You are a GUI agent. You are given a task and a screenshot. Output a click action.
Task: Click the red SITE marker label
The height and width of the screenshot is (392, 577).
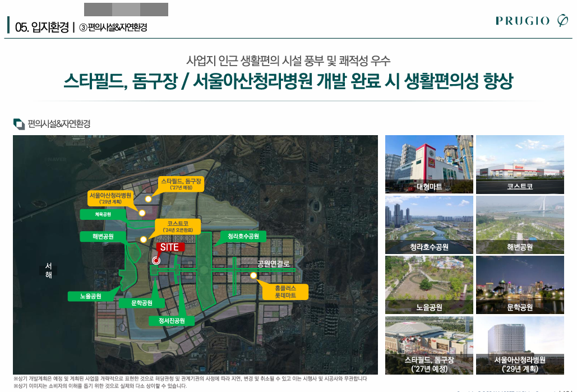point(170,247)
